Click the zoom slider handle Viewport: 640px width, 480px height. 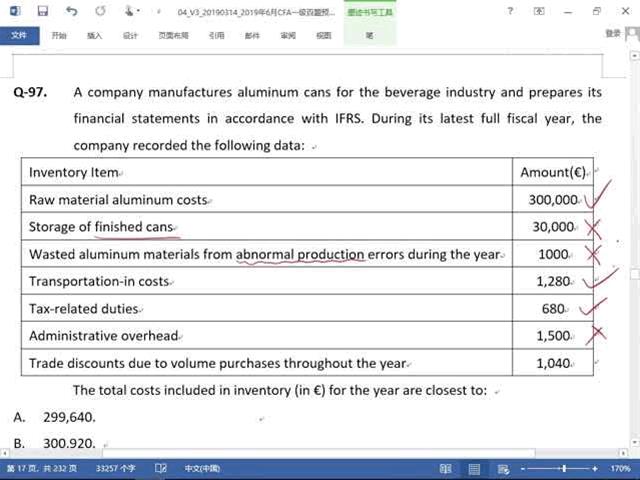pos(564,469)
